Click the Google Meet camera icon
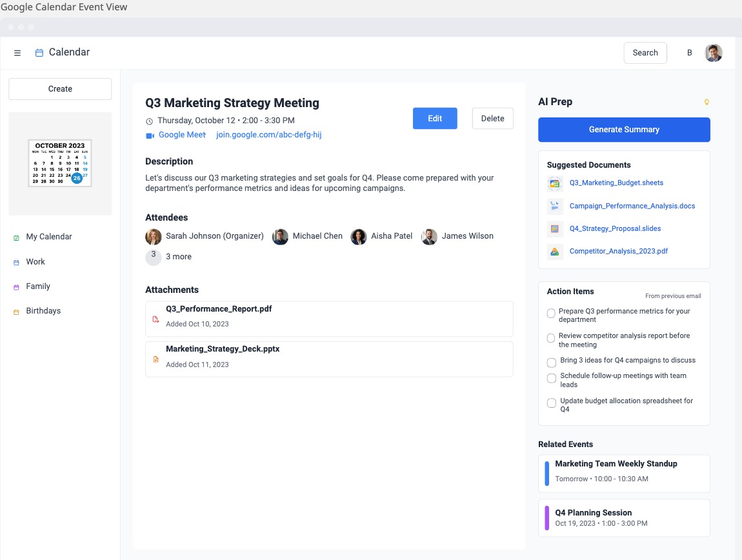742x560 pixels. pos(151,134)
